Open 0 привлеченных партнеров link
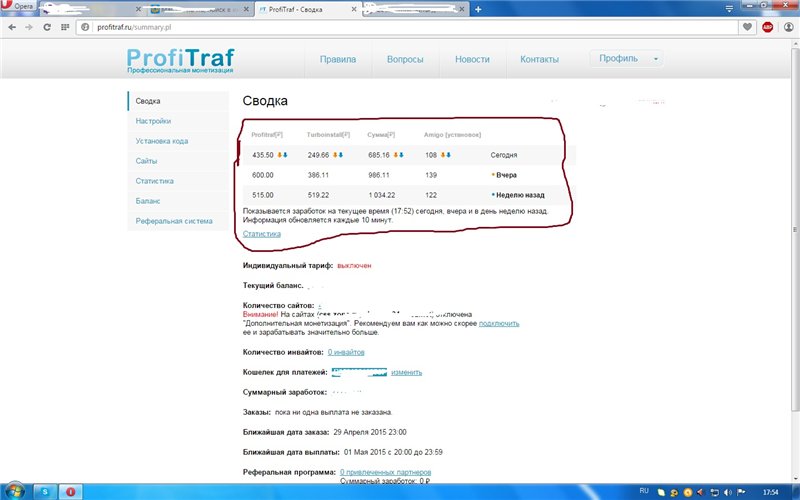 (x=386, y=472)
